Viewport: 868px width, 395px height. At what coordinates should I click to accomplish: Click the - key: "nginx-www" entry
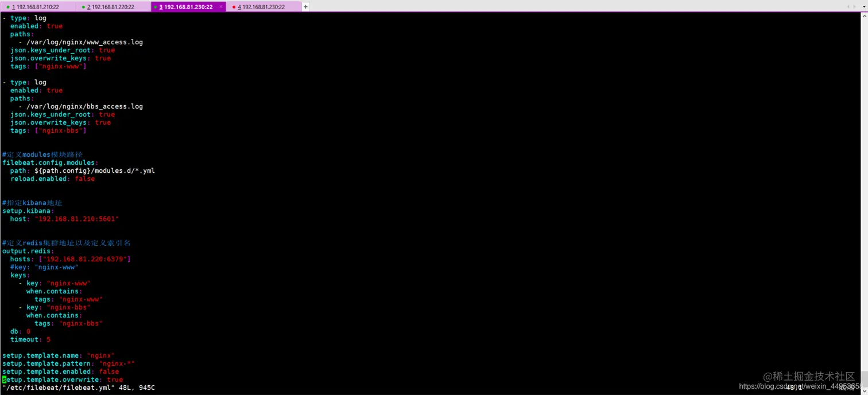tap(55, 283)
